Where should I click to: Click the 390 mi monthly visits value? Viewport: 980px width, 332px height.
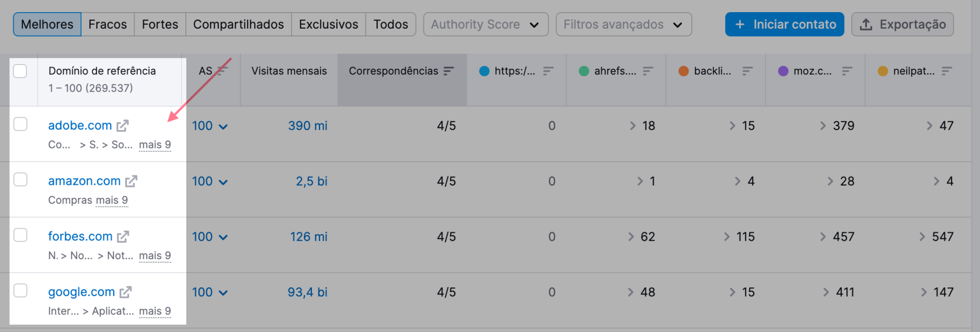pos(308,125)
